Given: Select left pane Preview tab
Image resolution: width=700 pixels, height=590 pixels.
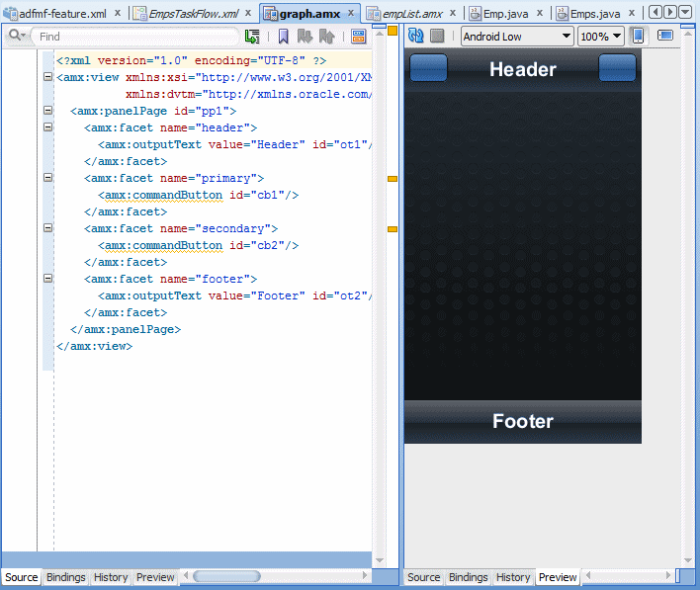Looking at the screenshot, I should coord(155,577).
